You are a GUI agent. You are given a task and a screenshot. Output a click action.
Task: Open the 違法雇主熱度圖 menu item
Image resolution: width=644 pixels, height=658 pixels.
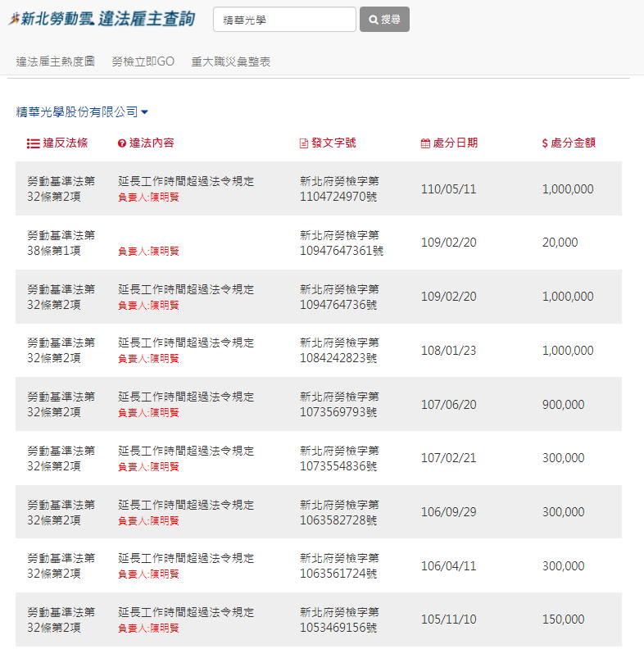pos(56,61)
